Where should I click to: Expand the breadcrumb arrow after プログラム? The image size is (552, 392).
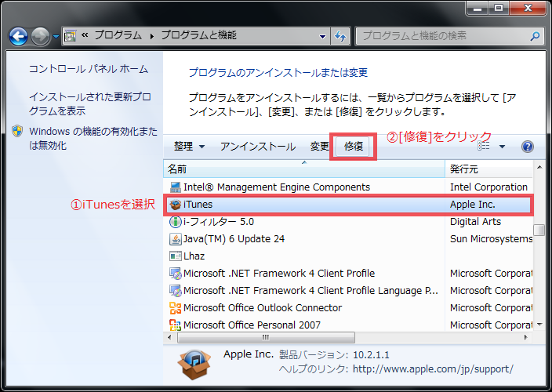(x=151, y=36)
